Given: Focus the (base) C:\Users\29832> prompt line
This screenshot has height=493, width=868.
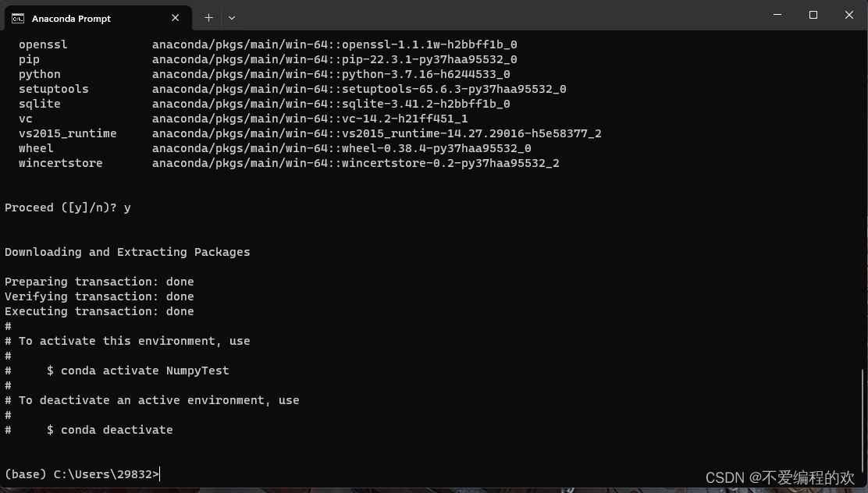Looking at the screenshot, I should click(x=82, y=474).
